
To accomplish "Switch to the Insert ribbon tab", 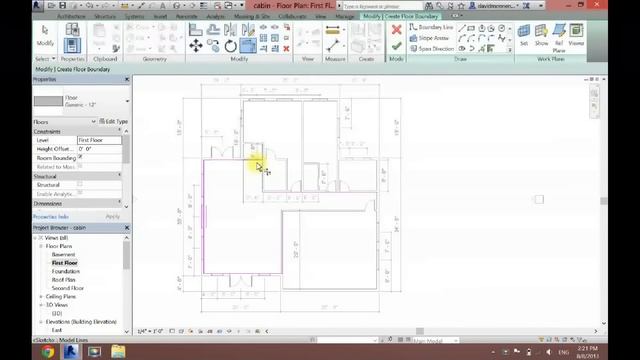I will (x=160, y=16).
